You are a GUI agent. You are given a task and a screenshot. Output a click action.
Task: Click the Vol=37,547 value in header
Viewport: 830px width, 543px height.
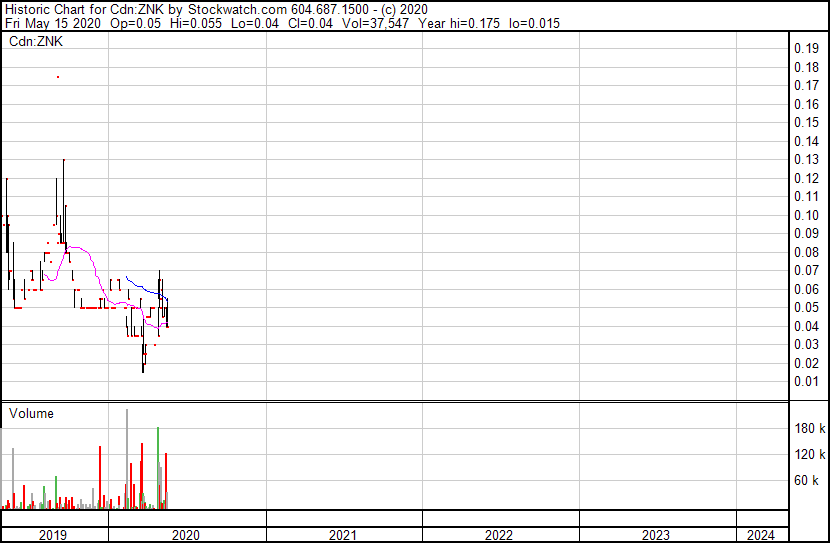coord(342,22)
